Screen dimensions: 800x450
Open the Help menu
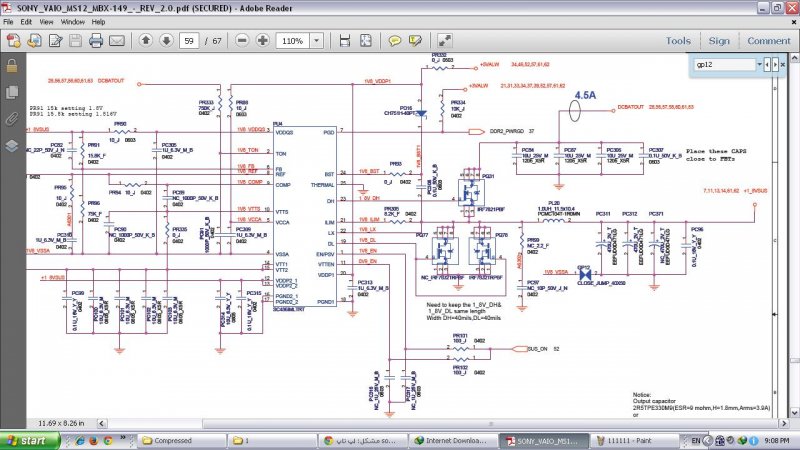[98, 22]
